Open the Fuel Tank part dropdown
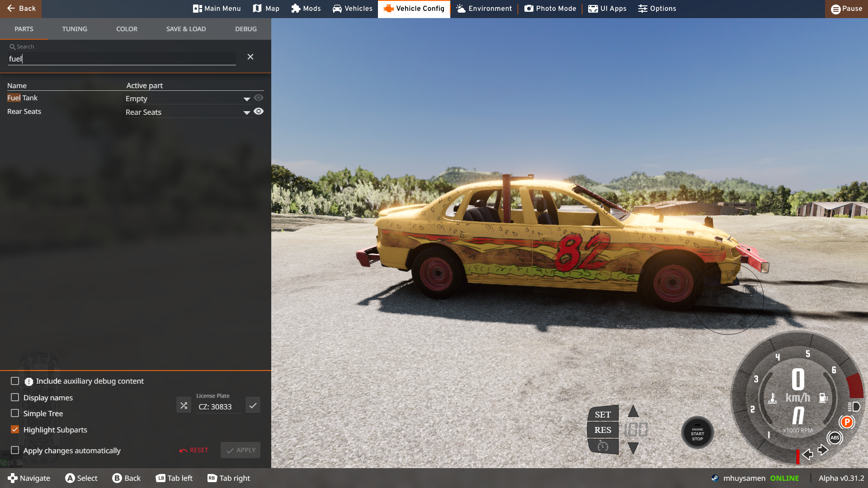The width and height of the screenshot is (868, 488). pyautogui.click(x=246, y=99)
